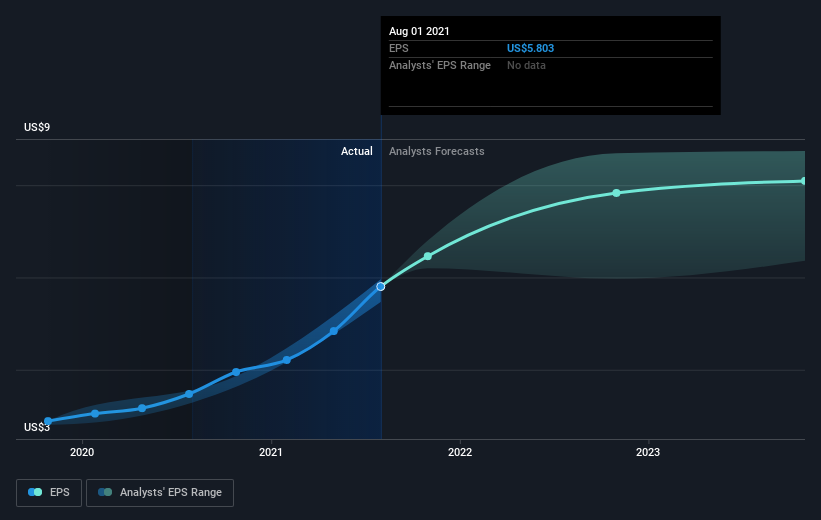This screenshot has width=821, height=520.
Task: Toggle the EPS legend button
Action: tap(49, 493)
